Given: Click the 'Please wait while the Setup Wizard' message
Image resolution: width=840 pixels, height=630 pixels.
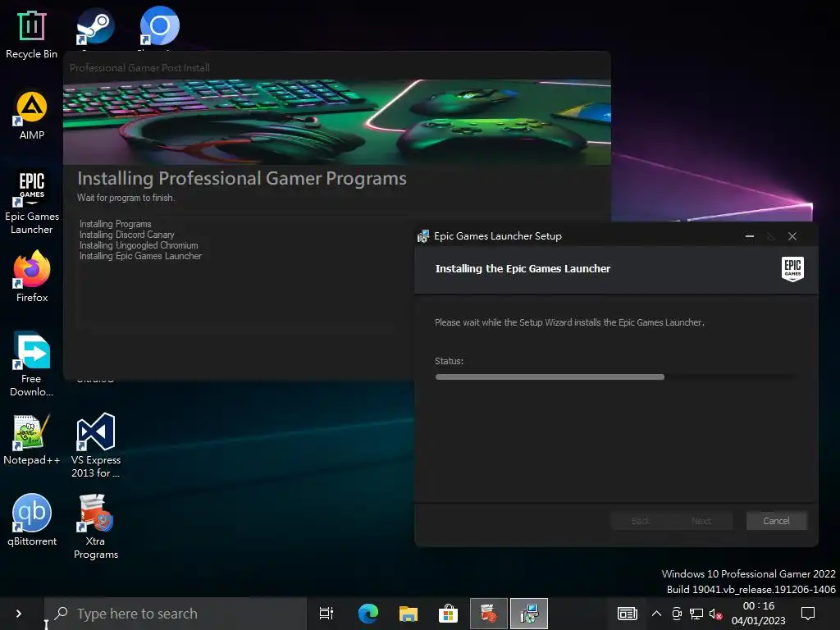Looking at the screenshot, I should [x=569, y=322].
